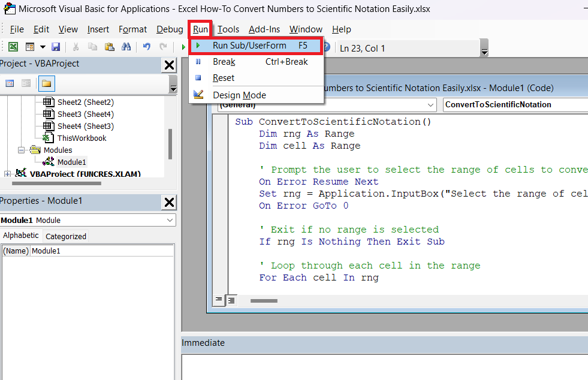
Task: Click the View Object icon in Project pane
Action: pos(26,83)
